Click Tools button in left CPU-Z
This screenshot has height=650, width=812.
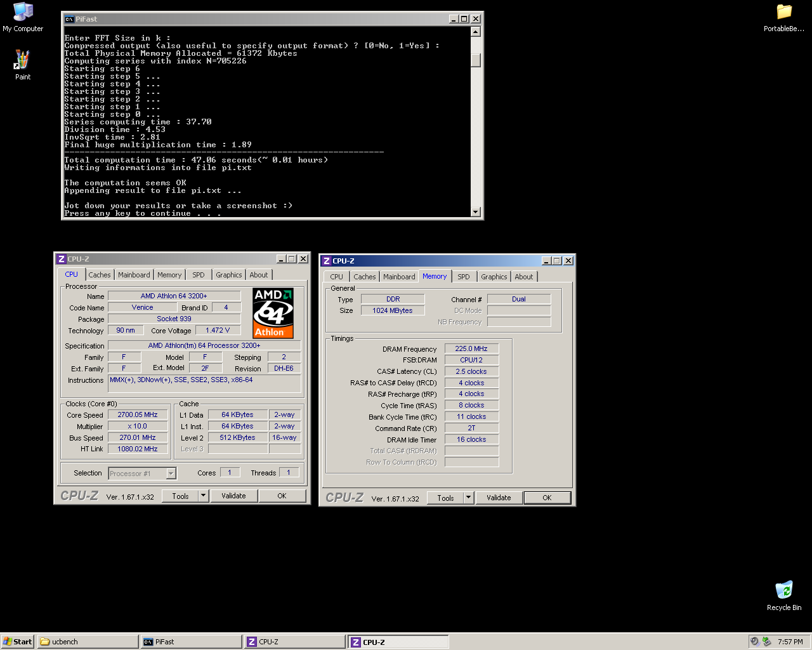181,496
